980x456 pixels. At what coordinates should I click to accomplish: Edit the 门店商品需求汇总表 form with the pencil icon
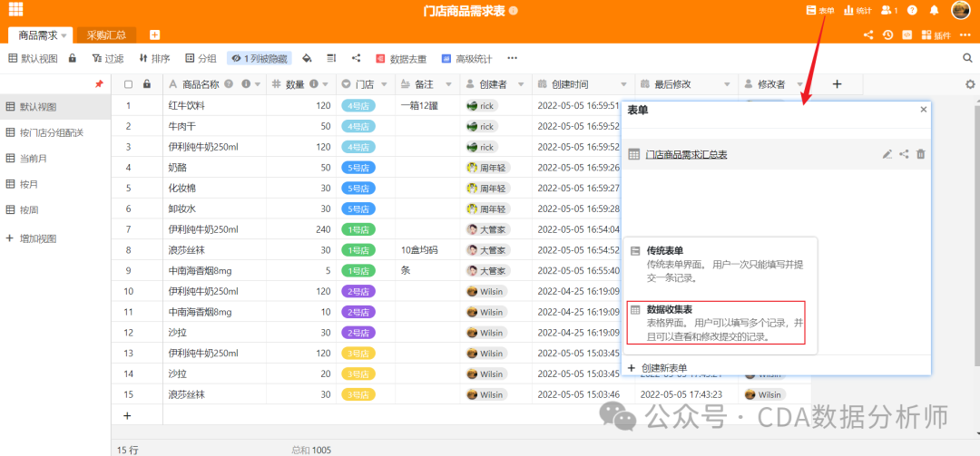tap(887, 154)
